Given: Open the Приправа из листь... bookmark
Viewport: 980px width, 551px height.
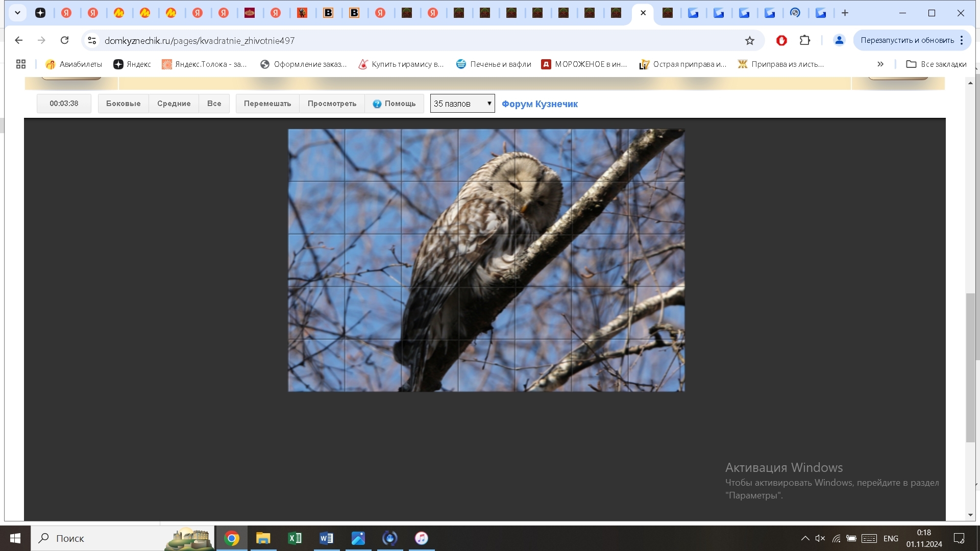Looking at the screenshot, I should [781, 64].
